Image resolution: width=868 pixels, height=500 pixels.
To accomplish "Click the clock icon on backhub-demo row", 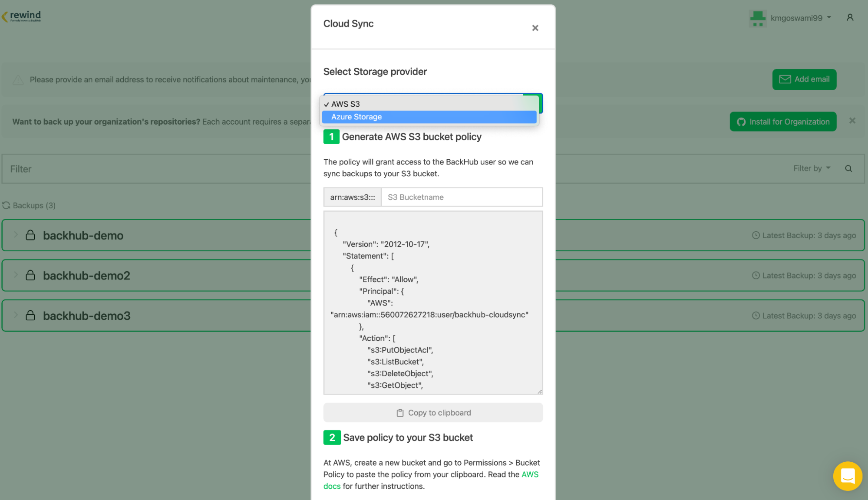I will [x=756, y=235].
